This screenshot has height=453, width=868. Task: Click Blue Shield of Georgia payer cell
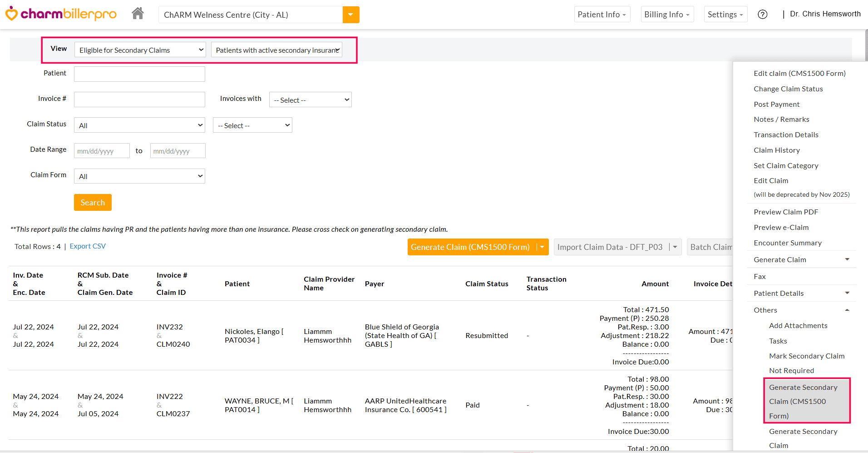(x=402, y=336)
